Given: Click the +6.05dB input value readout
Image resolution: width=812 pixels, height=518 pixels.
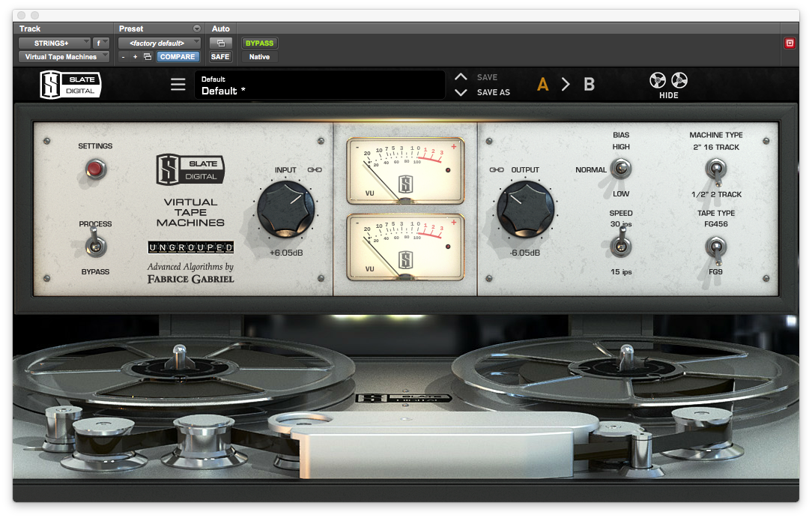Looking at the screenshot, I should click(286, 253).
